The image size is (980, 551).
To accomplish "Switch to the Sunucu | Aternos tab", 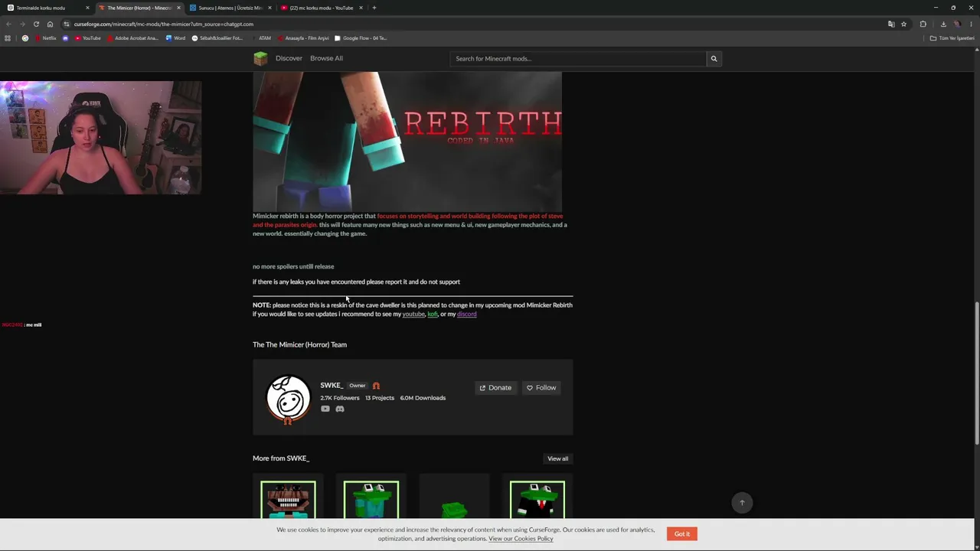I will [230, 8].
